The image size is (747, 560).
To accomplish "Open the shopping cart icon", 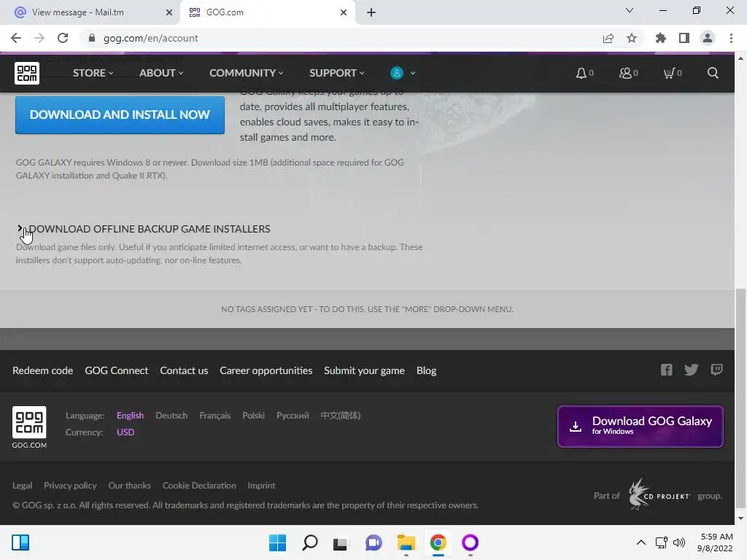I will point(672,73).
